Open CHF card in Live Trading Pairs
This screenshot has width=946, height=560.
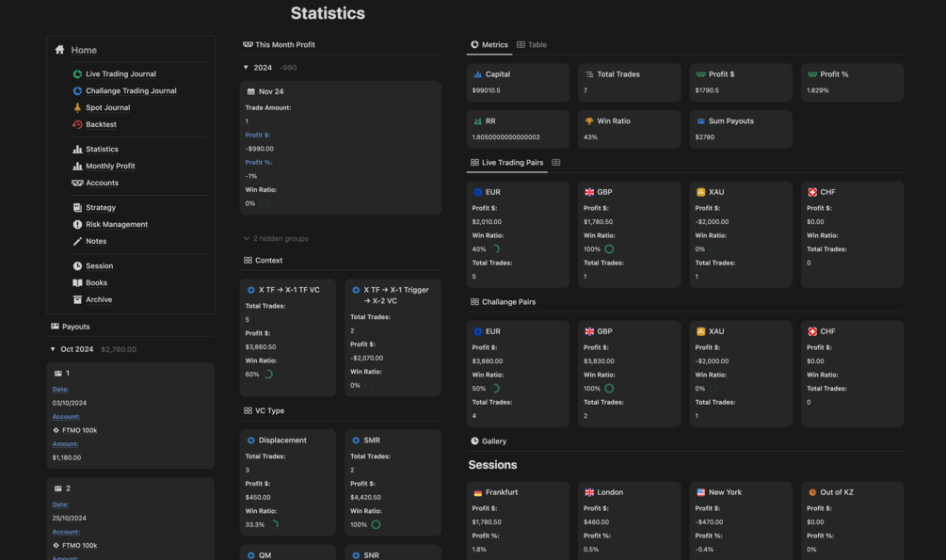[852, 234]
